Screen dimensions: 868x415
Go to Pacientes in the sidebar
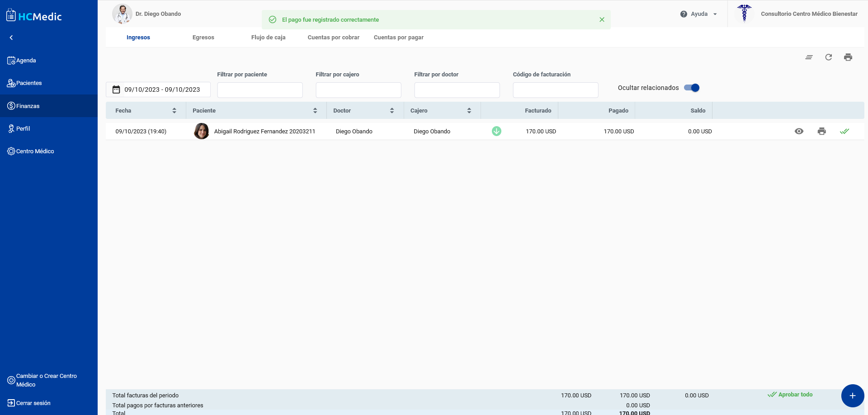(x=29, y=83)
